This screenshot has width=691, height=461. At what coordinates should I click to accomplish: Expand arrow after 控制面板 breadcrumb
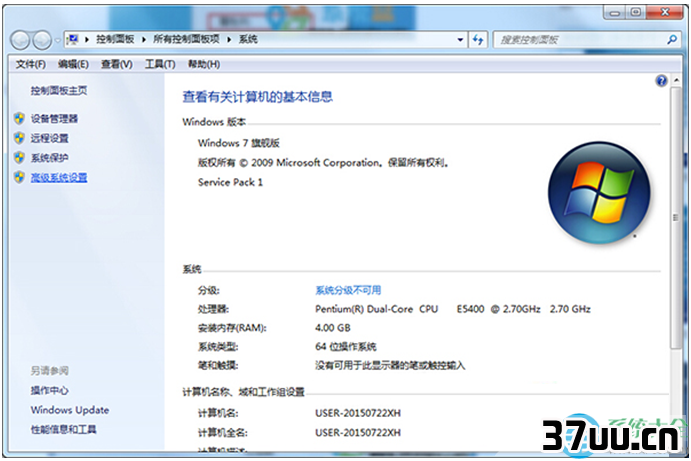[x=144, y=40]
